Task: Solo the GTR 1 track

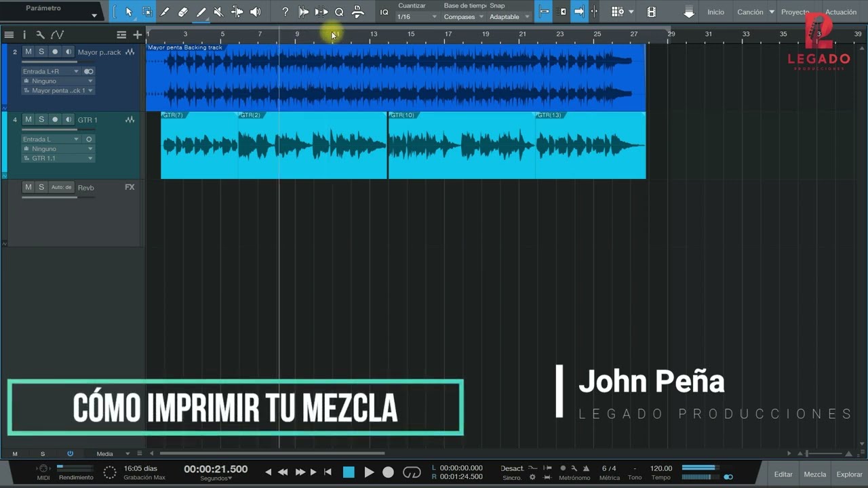Action: (41, 119)
